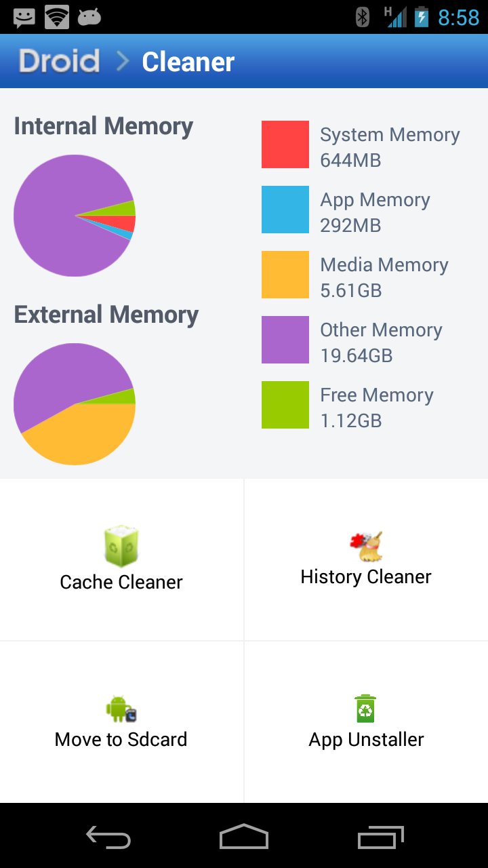Open the recent apps navigation icon
488x868 pixels.
click(x=380, y=837)
